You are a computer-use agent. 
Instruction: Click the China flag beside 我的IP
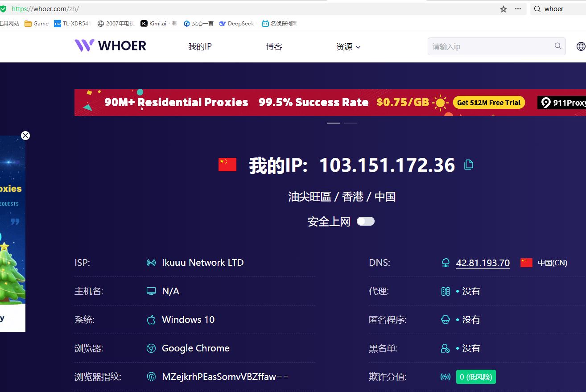(x=227, y=165)
